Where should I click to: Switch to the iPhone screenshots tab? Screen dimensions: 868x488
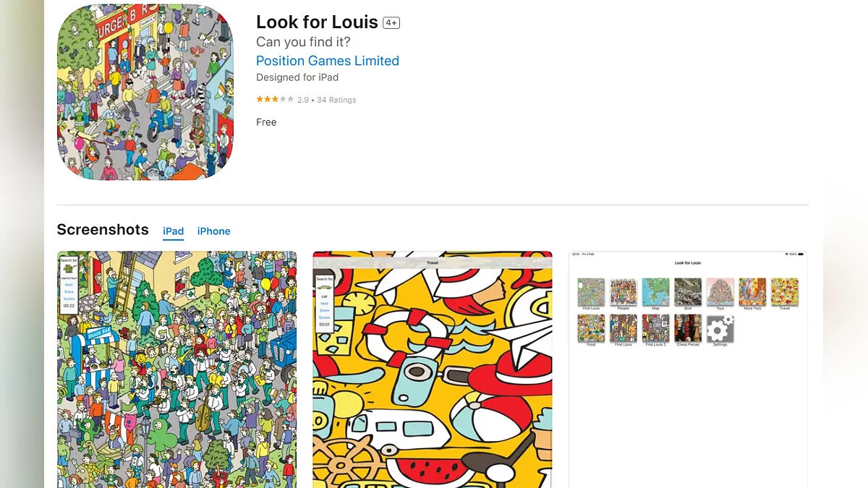(213, 231)
